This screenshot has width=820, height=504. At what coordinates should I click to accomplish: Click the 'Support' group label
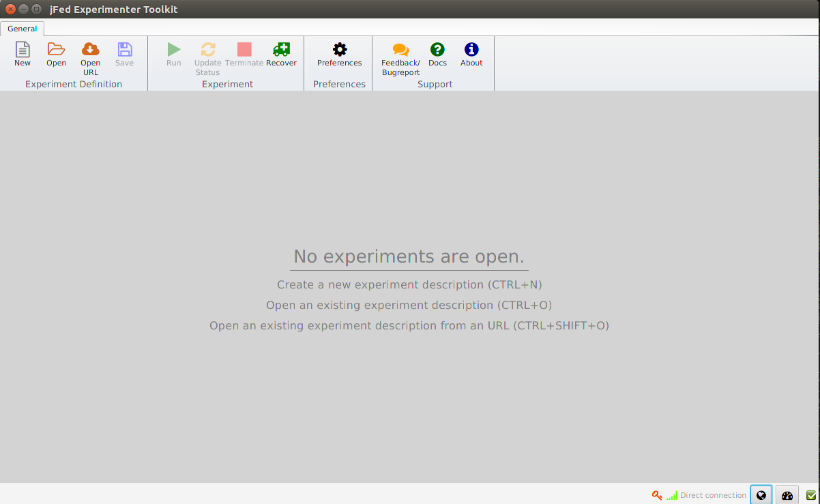click(435, 84)
